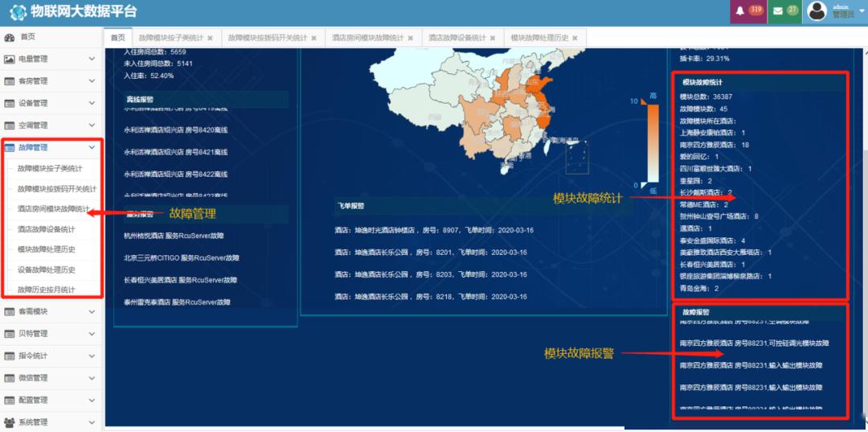Click the 微信管理 sidebar icon

point(10,378)
